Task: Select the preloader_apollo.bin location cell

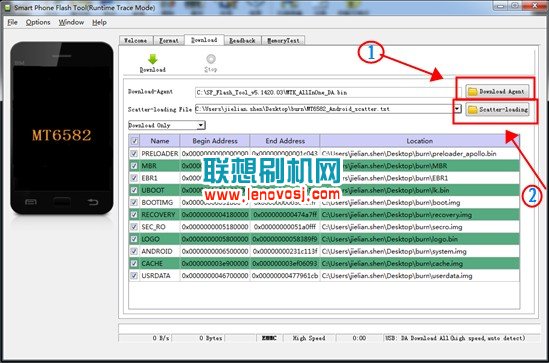Action: [419, 153]
